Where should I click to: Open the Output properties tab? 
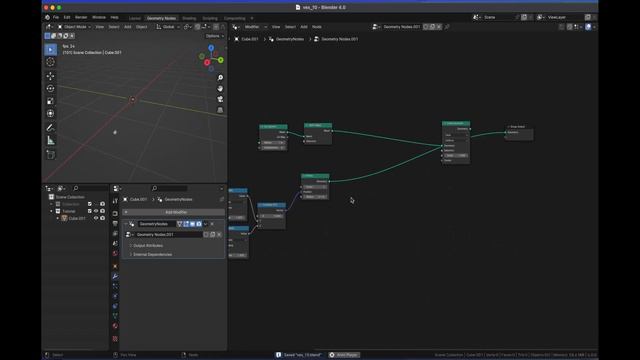click(x=115, y=223)
